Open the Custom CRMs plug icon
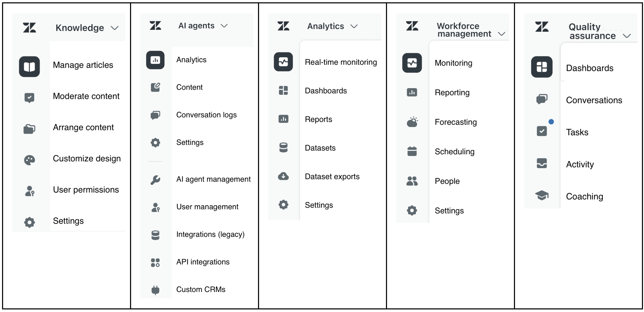Image resolution: width=644 pixels, height=312 pixels. pyautogui.click(x=155, y=290)
